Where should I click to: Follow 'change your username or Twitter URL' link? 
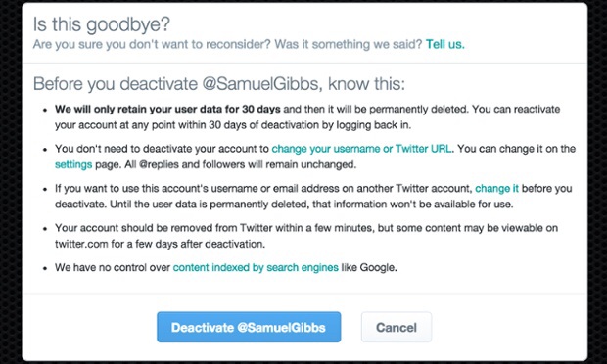click(361, 149)
